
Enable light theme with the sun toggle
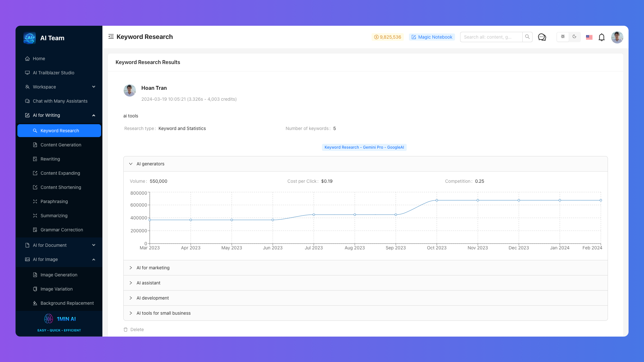(563, 37)
